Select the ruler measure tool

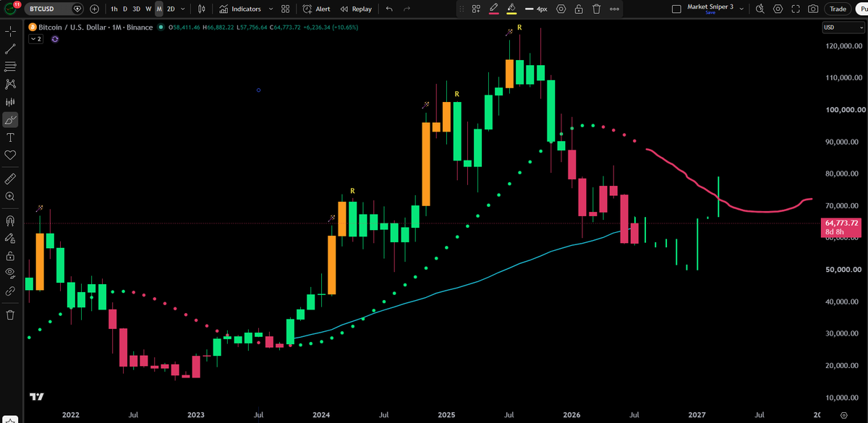10,178
